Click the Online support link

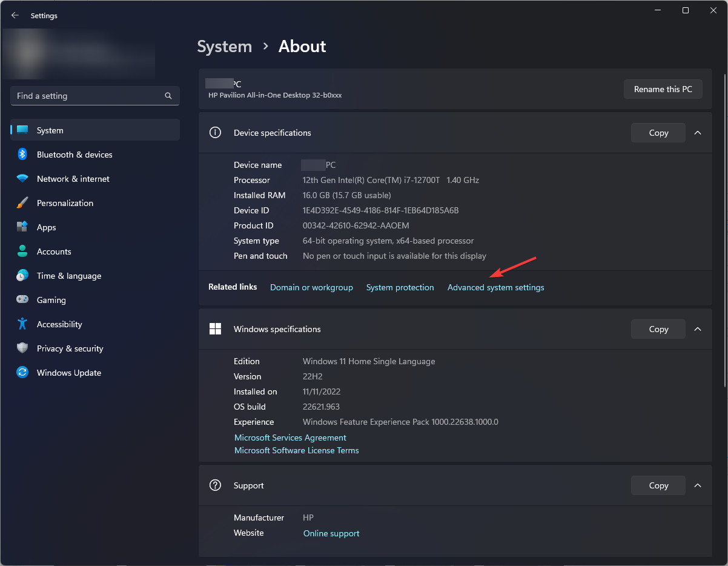331,533
